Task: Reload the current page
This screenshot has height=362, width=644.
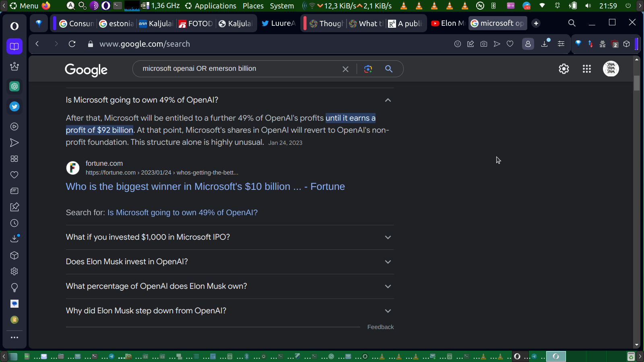Action: (72, 44)
